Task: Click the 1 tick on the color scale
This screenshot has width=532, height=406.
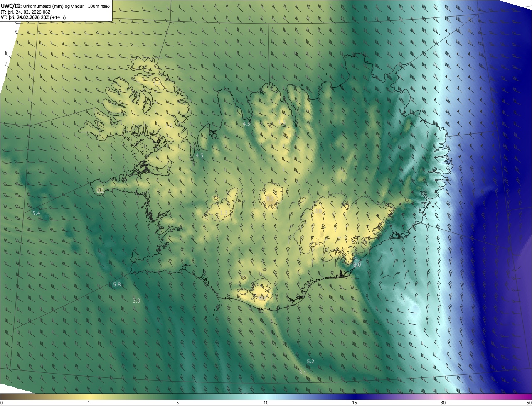Action: click(89, 403)
